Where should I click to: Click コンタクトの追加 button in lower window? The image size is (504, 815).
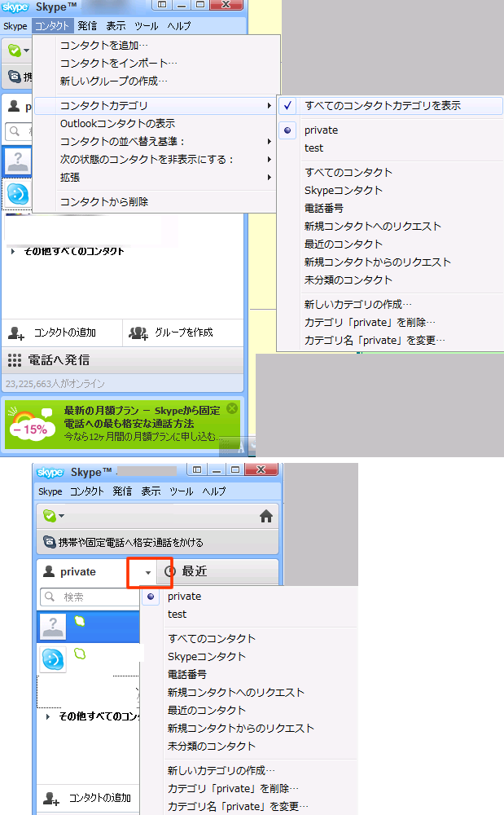click(88, 798)
